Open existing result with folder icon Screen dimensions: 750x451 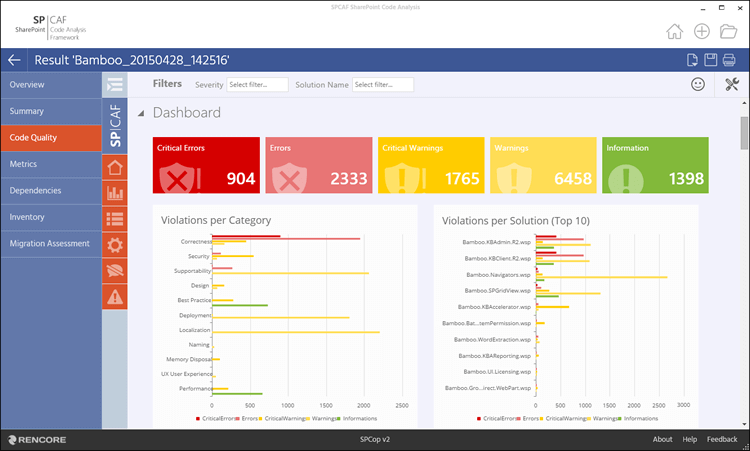[x=728, y=32]
